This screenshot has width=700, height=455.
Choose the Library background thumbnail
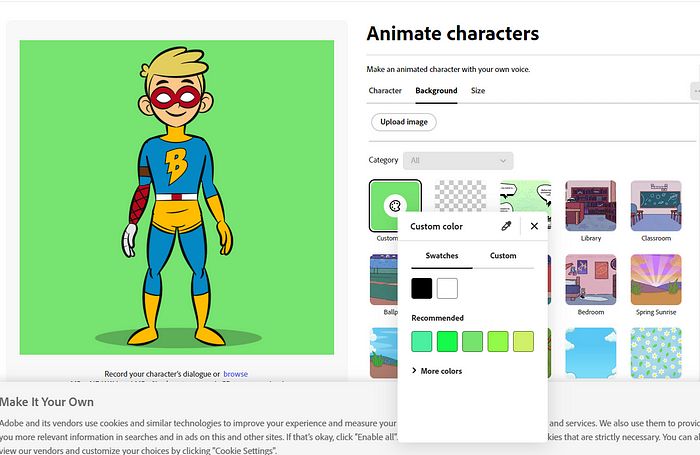(590, 206)
